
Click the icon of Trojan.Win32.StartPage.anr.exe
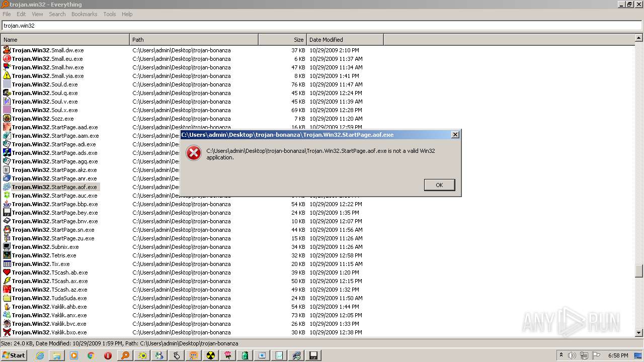[x=7, y=178]
